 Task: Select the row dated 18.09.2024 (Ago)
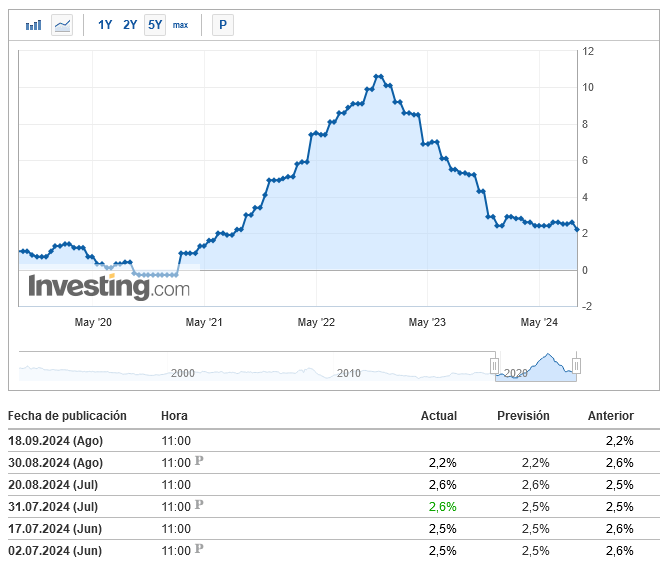pos(334,441)
